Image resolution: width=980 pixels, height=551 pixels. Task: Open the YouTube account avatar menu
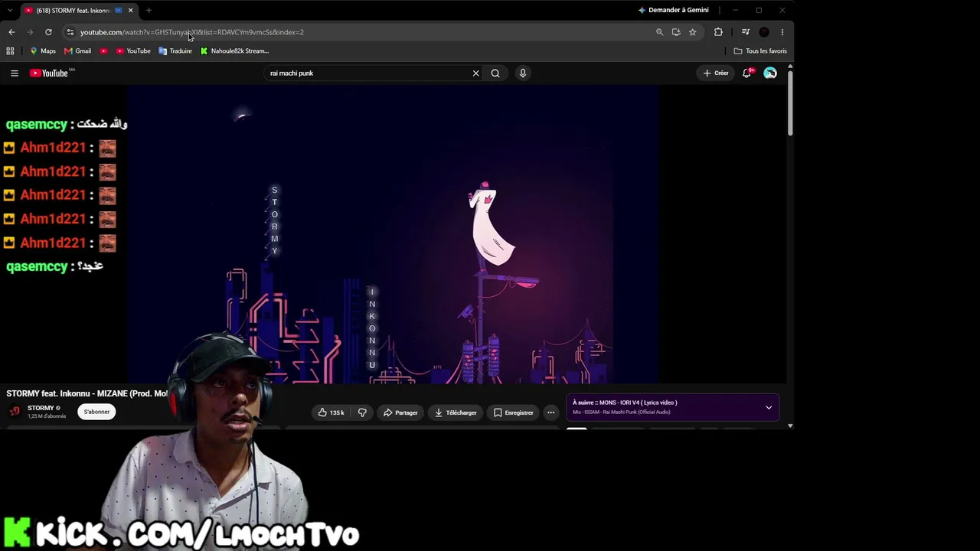point(770,73)
